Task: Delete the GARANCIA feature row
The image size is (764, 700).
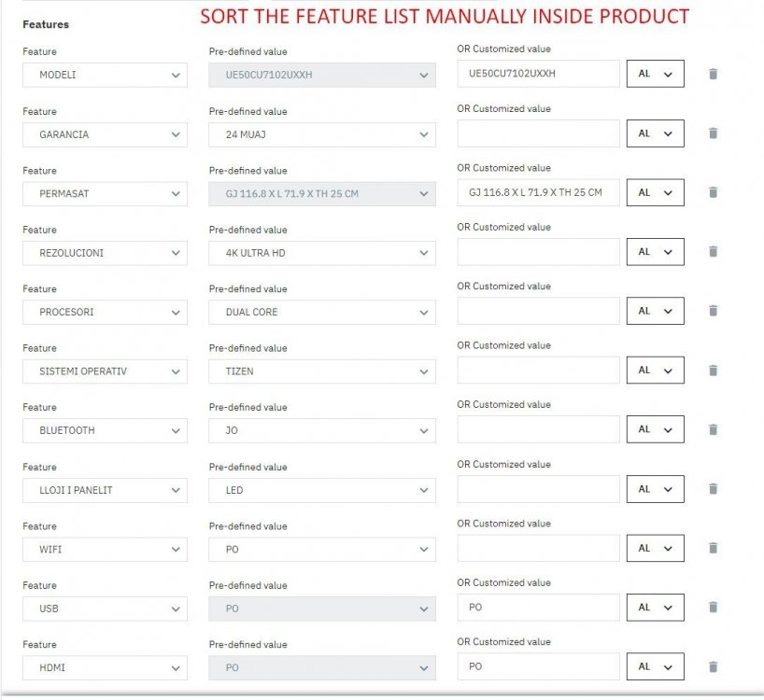Action: pyautogui.click(x=713, y=133)
